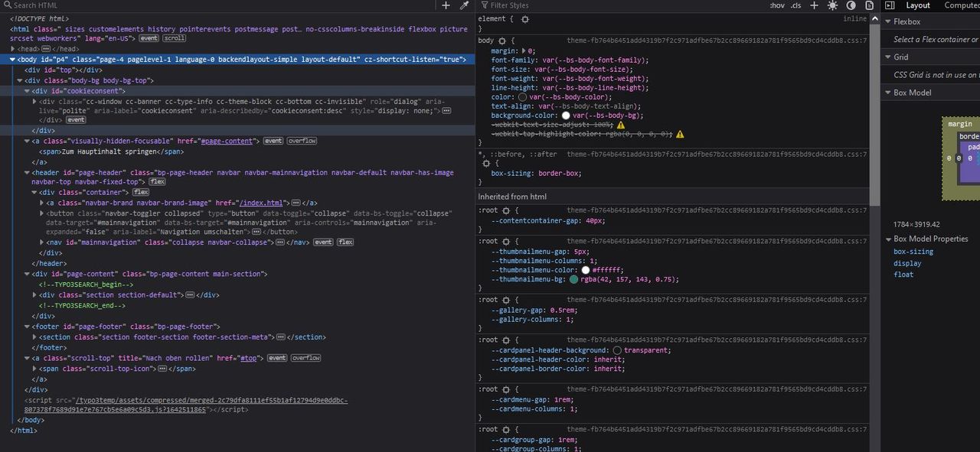The width and height of the screenshot is (980, 452).
Task: Toggle the flex badge on mainnavigation nav
Action: pyautogui.click(x=345, y=242)
